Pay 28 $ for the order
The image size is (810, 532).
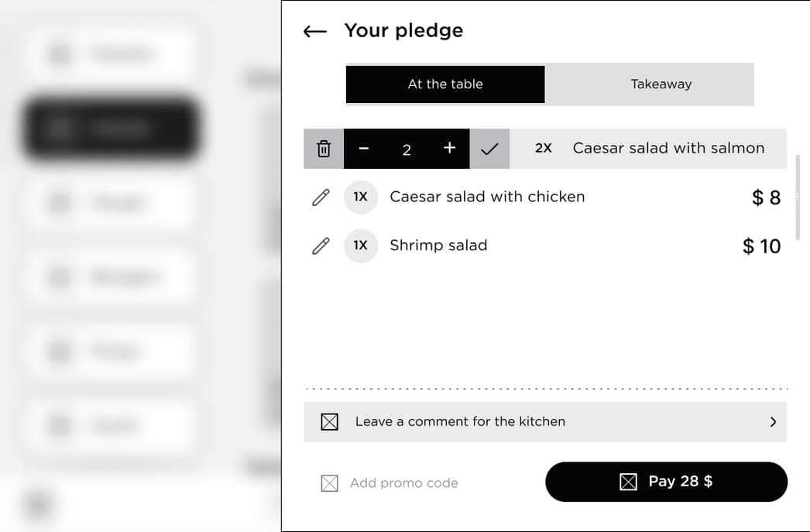click(x=667, y=482)
